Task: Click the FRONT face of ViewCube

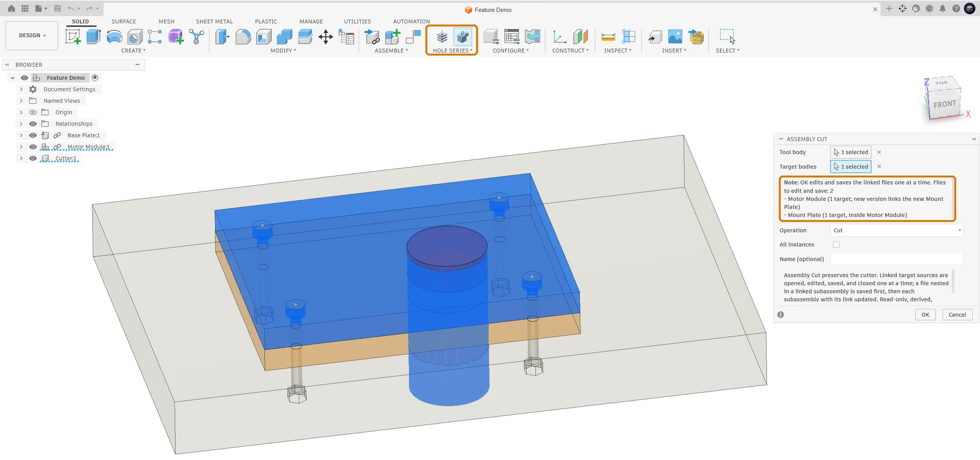Action: coord(944,104)
